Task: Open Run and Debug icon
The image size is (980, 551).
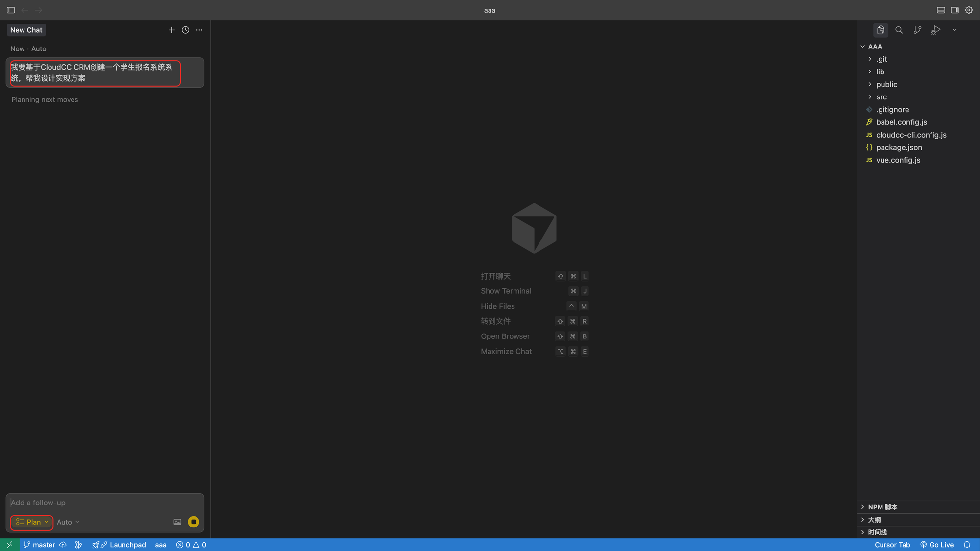Action: [x=936, y=30]
